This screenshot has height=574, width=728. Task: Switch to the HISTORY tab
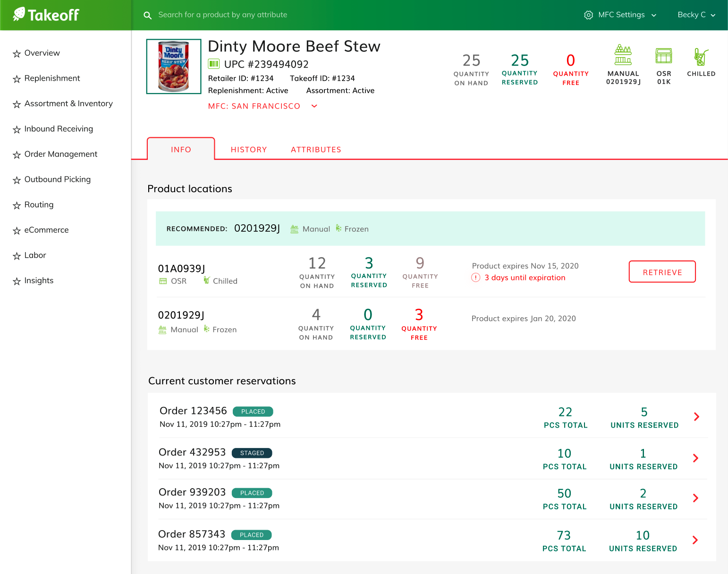249,150
